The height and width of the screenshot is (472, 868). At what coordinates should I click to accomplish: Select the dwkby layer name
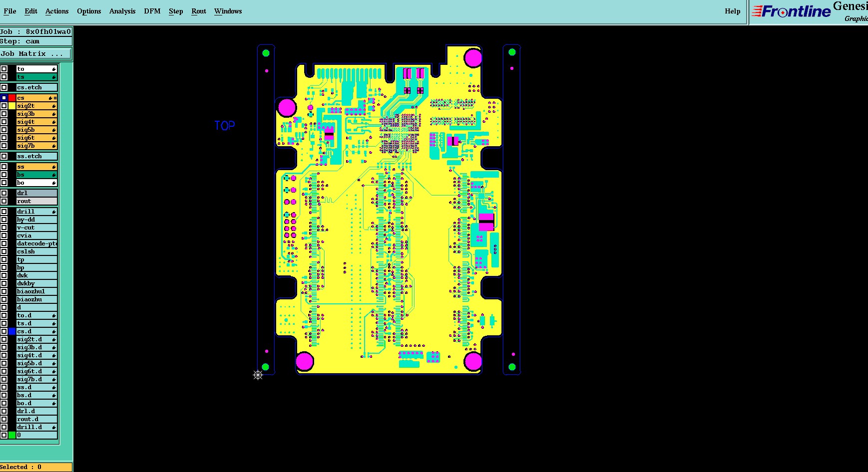tap(37, 283)
